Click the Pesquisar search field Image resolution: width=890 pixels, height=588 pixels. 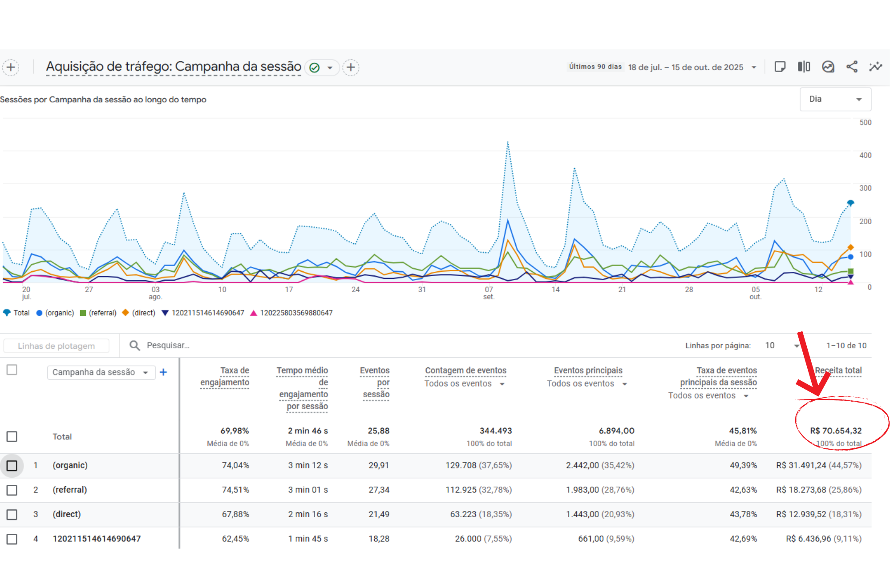(168, 346)
